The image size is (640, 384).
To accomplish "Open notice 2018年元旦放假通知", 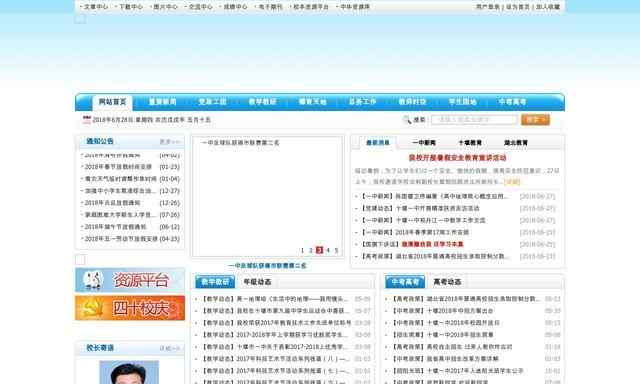I will click(112, 203).
